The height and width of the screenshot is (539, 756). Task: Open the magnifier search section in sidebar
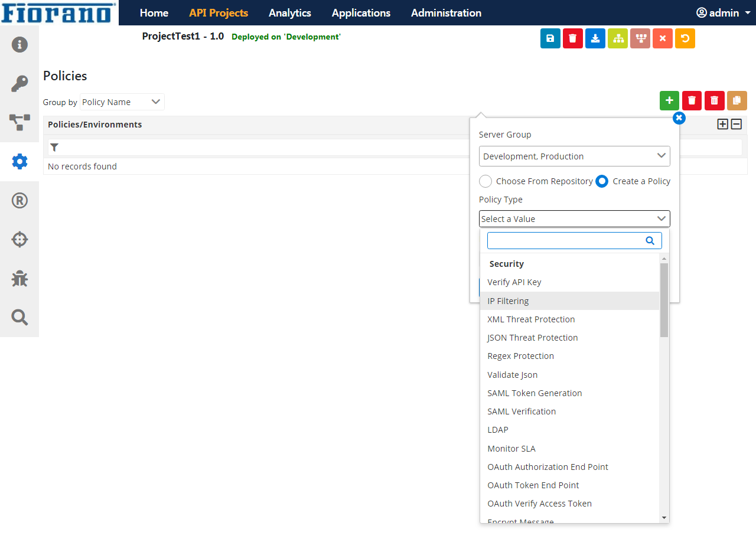point(19,317)
